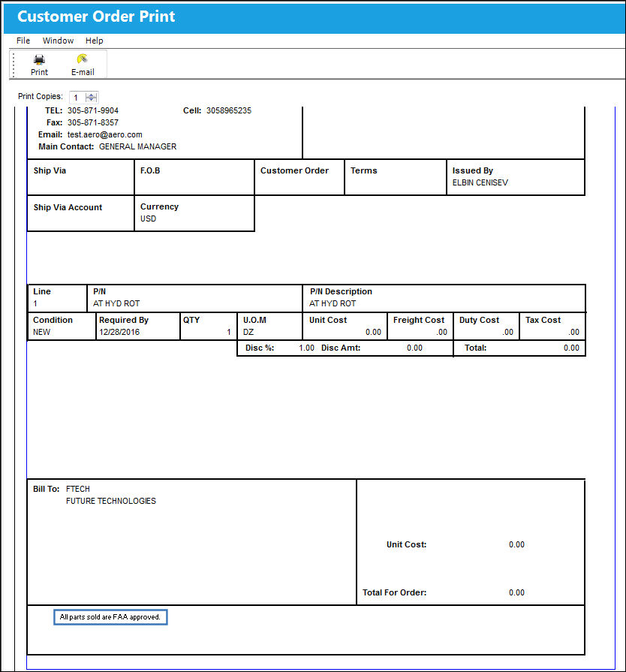Click the 'Duty Cost' column header
Screen dimensions: 626x672
click(480, 320)
